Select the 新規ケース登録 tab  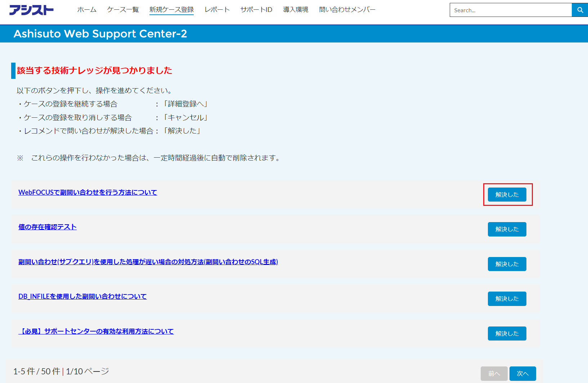point(171,10)
